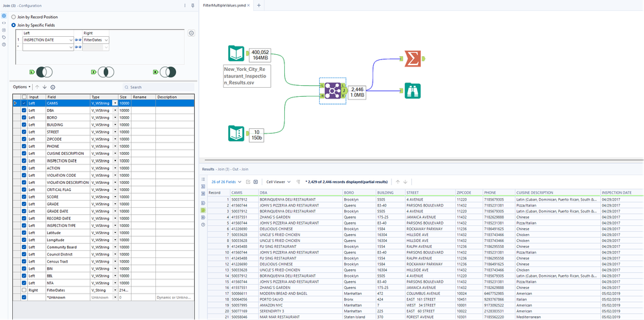Select the purple Join tool on canvas
644x320 pixels.
click(x=334, y=91)
